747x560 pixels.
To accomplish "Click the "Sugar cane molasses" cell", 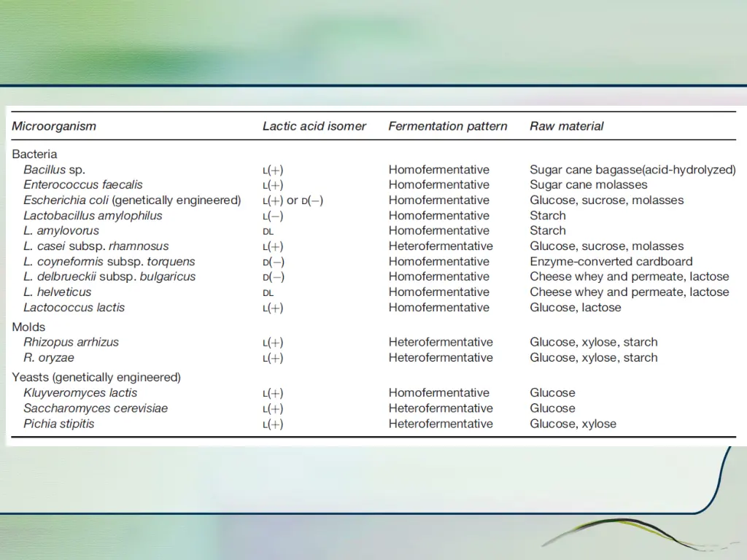I will (589, 184).
